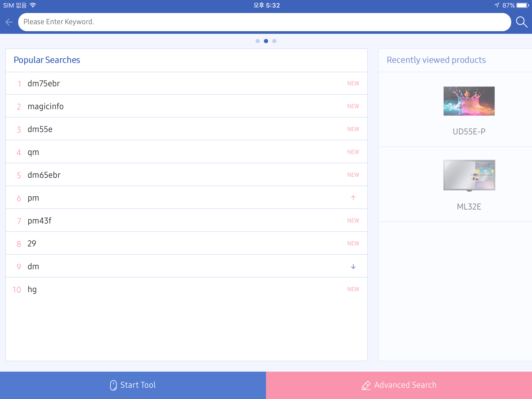Click the up arrow next to pm

[353, 198]
